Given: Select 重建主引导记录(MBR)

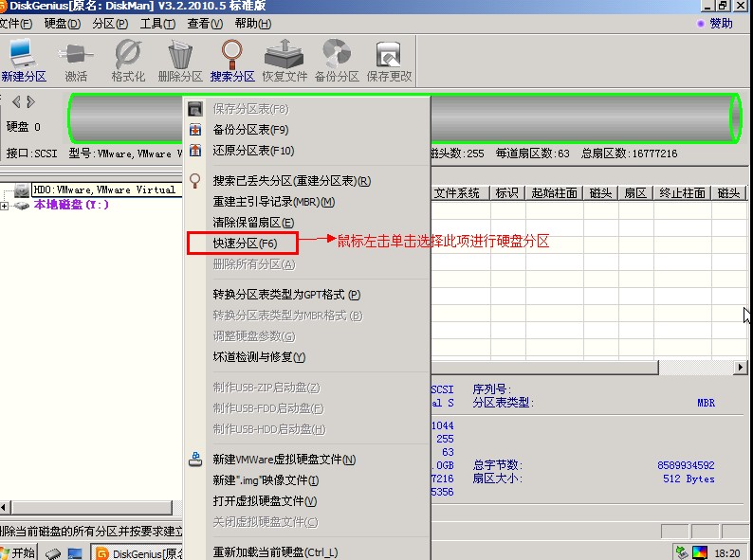Looking at the screenshot, I should (x=307, y=202).
